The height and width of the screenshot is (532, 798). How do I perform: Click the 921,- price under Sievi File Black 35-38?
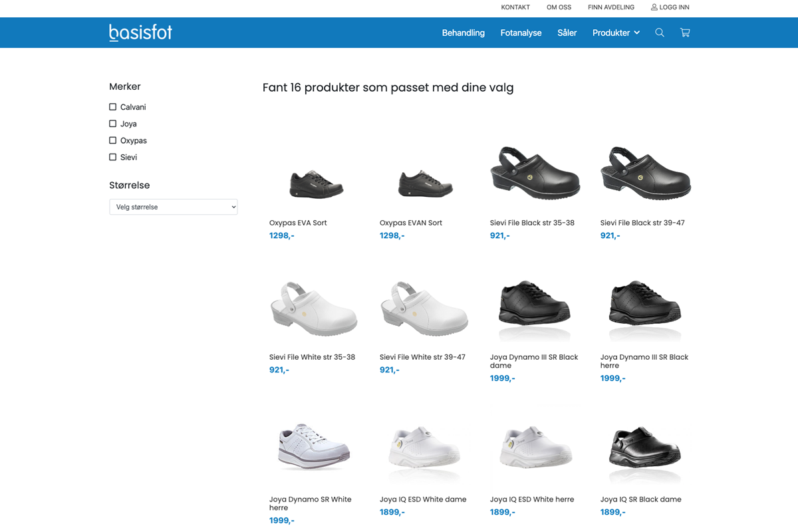500,235
